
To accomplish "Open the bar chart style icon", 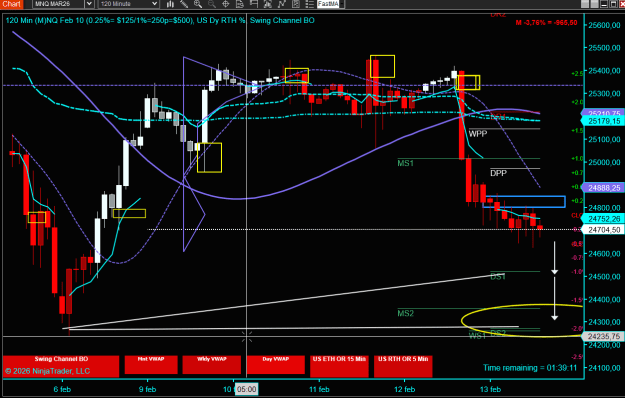I will 170,4.
